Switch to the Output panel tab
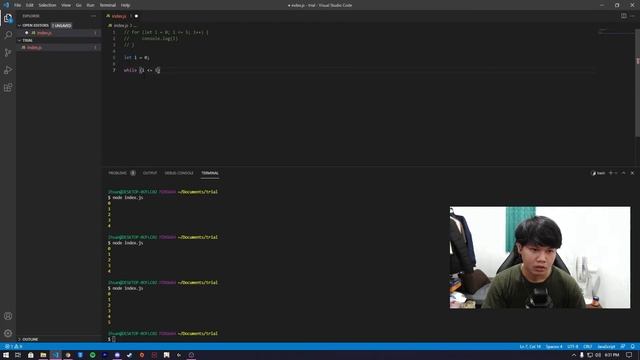 click(x=150, y=173)
